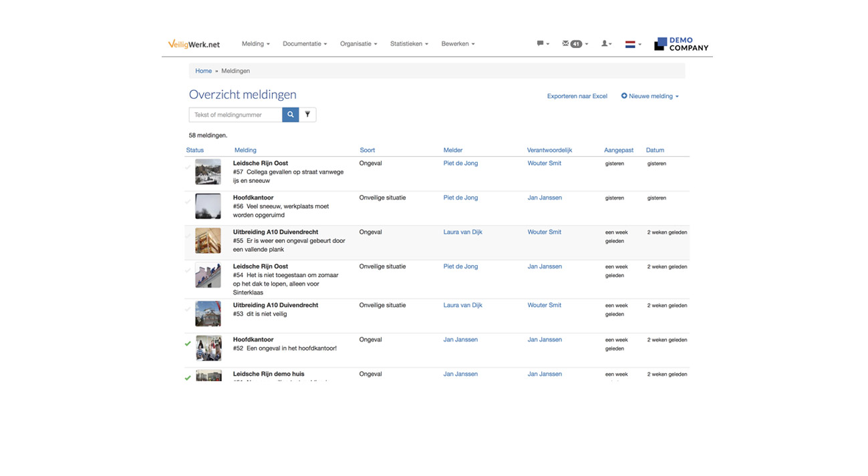This screenshot has height=476, width=868.
Task: Open the chat messages icon in navbar
Action: coord(542,44)
